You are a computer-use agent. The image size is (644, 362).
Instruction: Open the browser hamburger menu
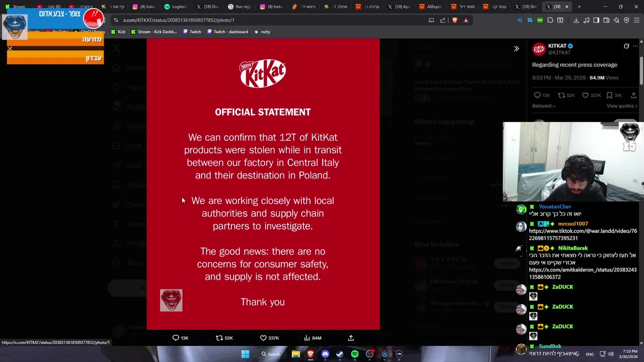click(636, 20)
